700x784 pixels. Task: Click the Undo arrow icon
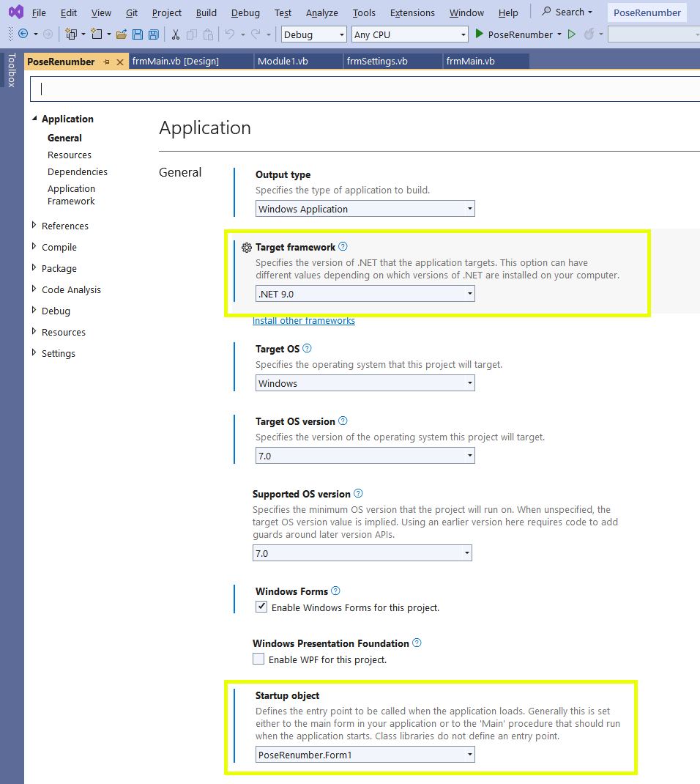pyautogui.click(x=230, y=34)
